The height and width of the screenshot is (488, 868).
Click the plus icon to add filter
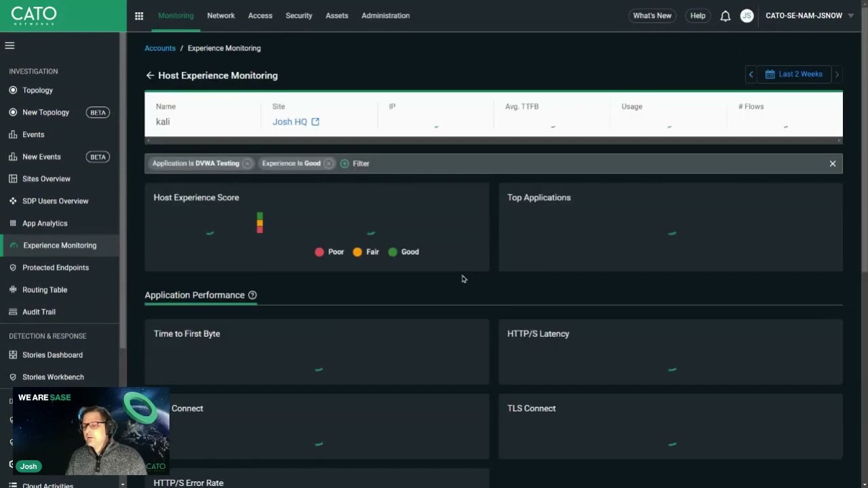pos(344,163)
